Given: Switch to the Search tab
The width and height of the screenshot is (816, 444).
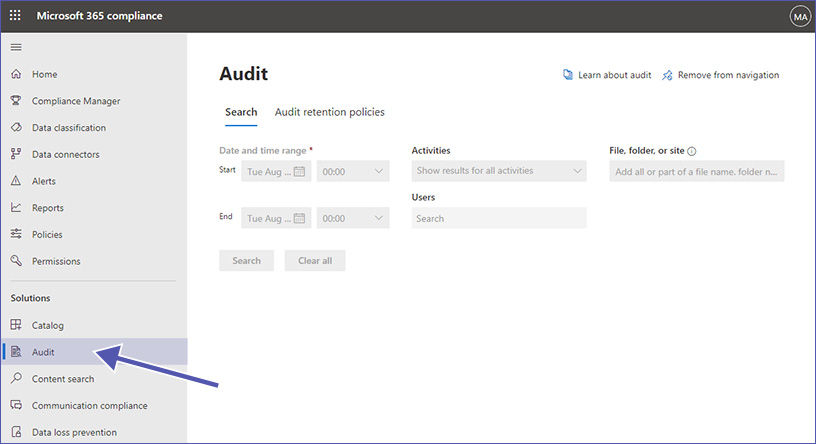Looking at the screenshot, I should point(241,112).
